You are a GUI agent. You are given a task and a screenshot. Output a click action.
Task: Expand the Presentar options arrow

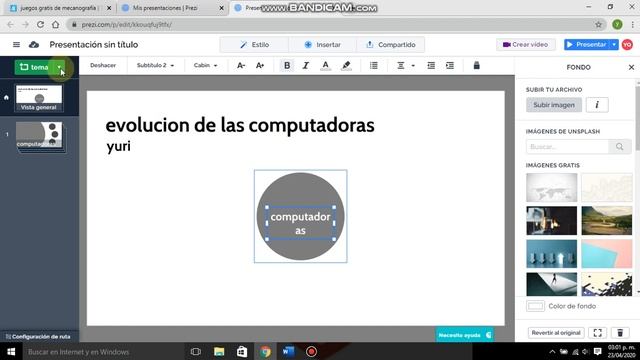(614, 44)
